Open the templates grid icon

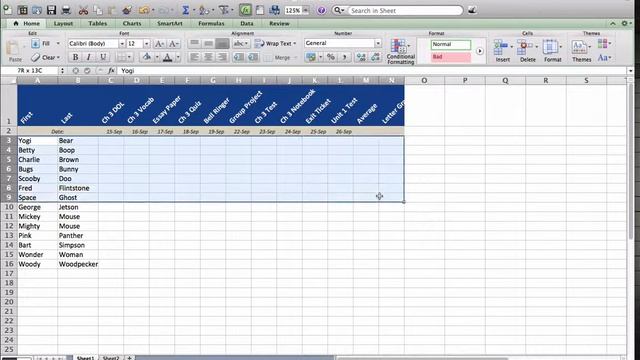pos(22,10)
